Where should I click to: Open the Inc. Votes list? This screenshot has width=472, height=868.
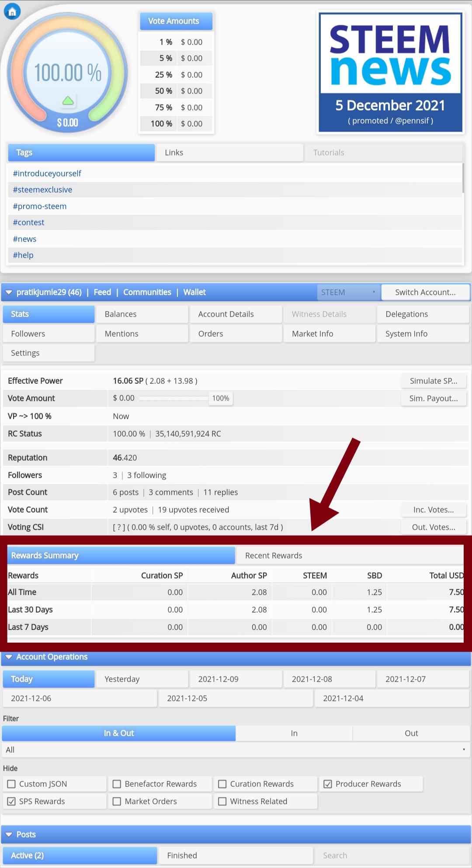click(434, 510)
